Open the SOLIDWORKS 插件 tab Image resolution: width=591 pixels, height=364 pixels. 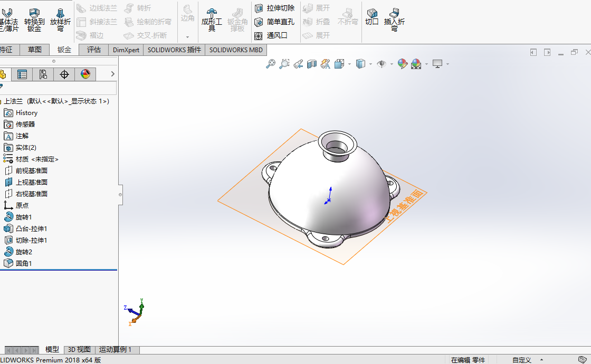tap(174, 50)
